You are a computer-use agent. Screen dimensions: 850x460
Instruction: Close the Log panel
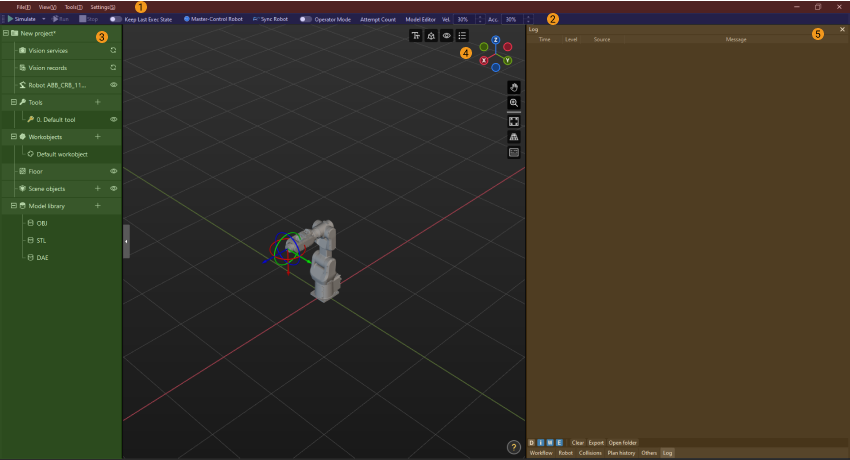coord(842,29)
